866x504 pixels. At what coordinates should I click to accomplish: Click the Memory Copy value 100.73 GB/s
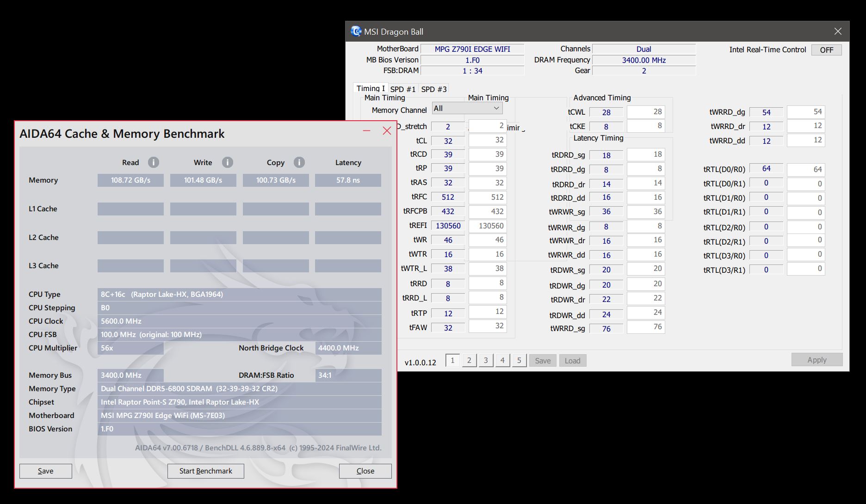click(x=276, y=180)
